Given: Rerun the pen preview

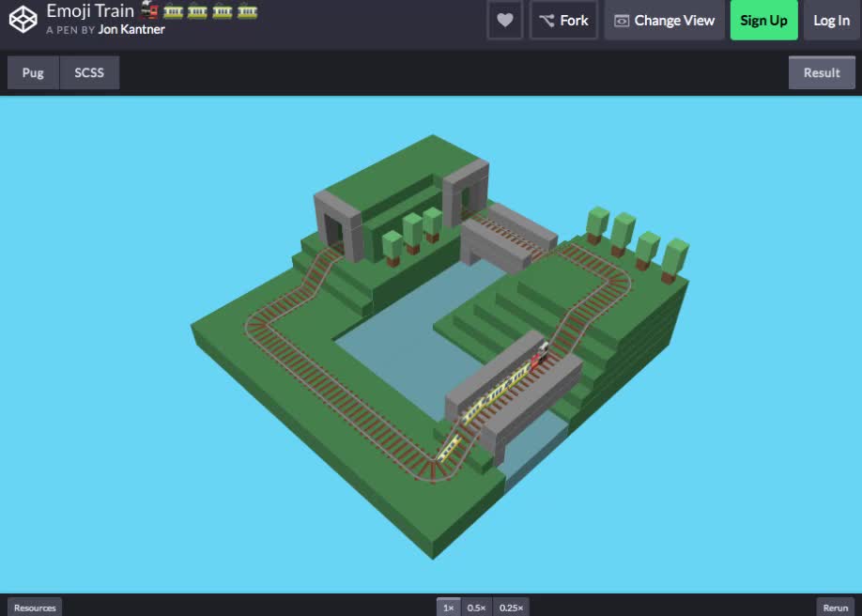Looking at the screenshot, I should click(x=835, y=608).
